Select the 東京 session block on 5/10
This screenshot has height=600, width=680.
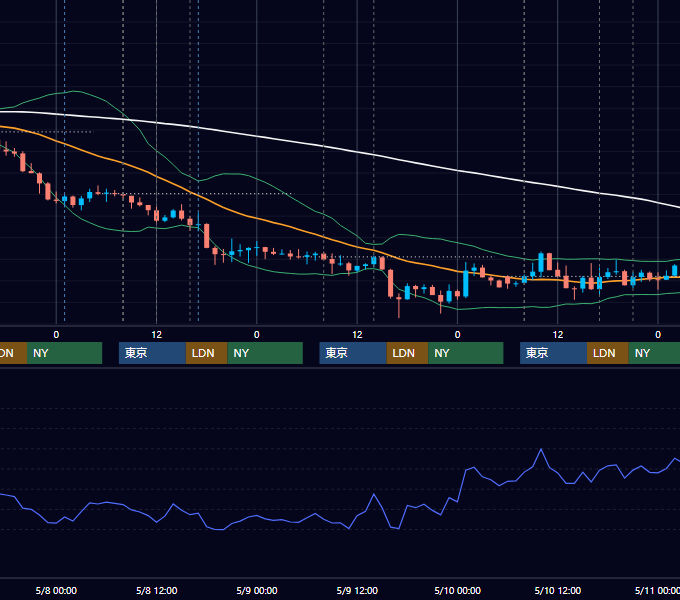click(x=553, y=353)
